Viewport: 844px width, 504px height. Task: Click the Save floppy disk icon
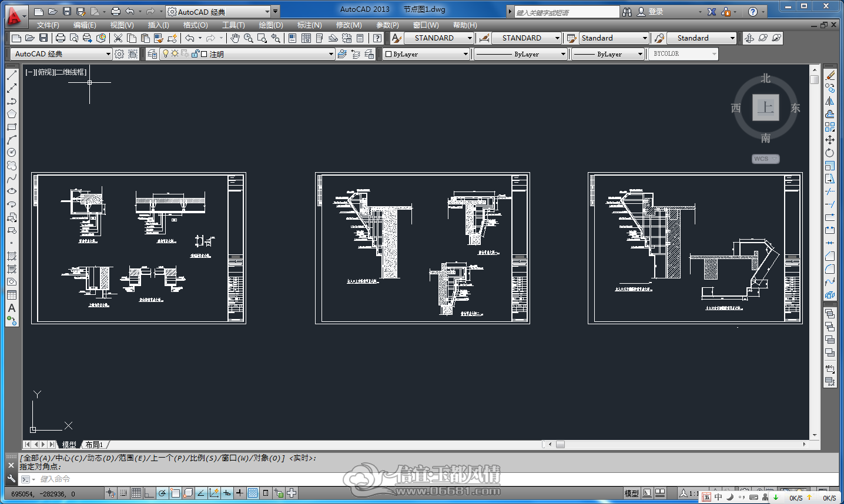tap(43, 38)
